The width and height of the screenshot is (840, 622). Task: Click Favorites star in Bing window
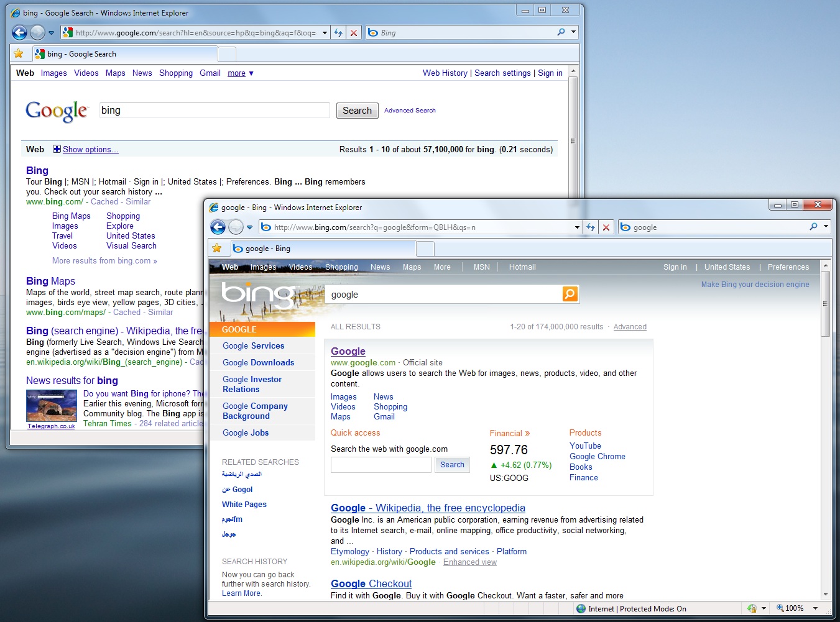tap(217, 248)
